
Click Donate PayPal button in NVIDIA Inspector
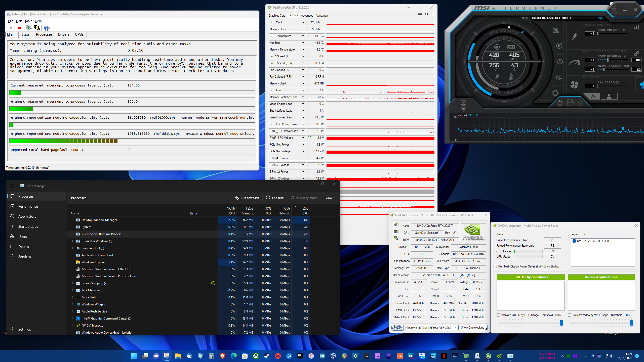click(398, 328)
